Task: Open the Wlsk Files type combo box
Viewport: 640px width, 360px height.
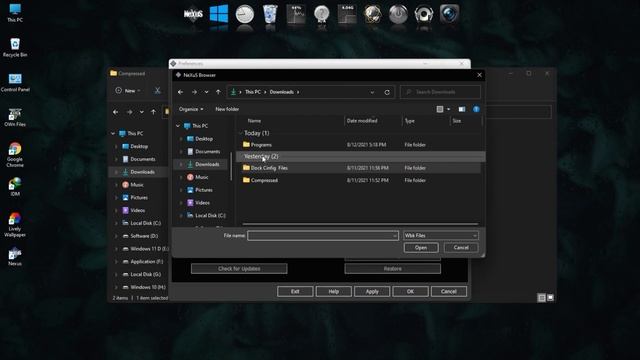Action: click(440, 236)
